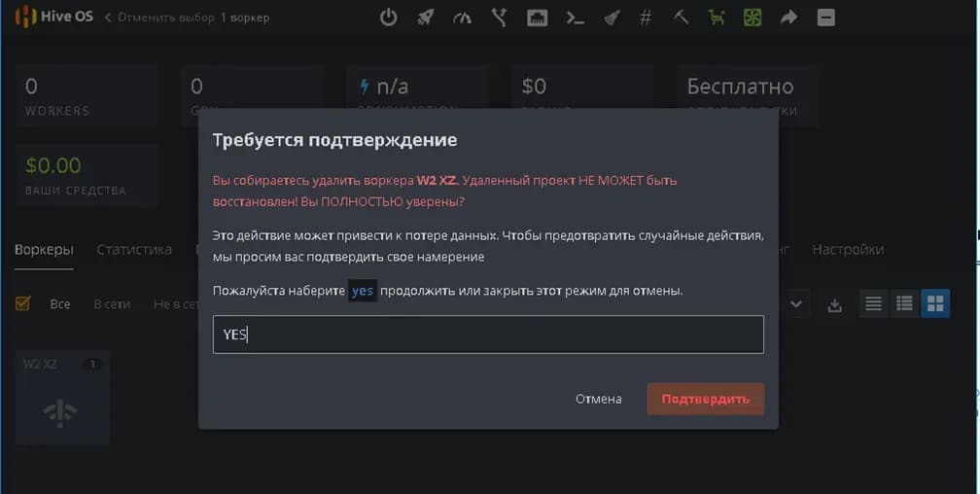The height and width of the screenshot is (494, 980).
Task: Click the split arrows tuning icon
Action: [499, 18]
